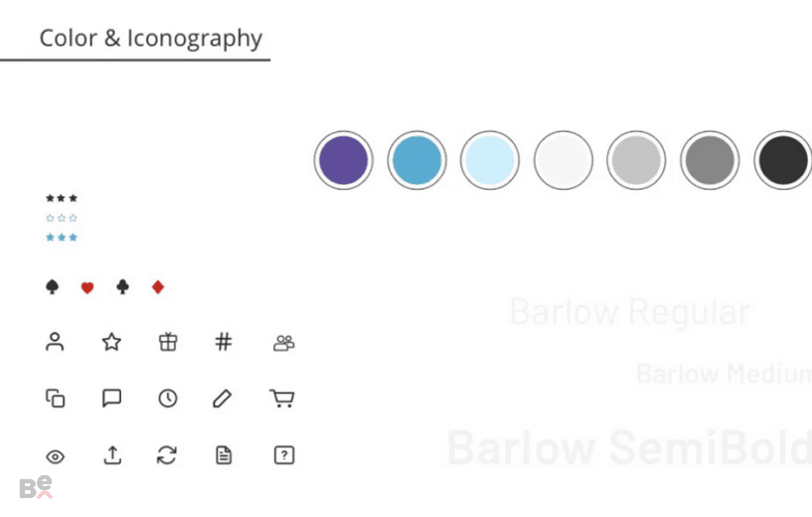The width and height of the screenshot is (812, 517).
Task: Select the pencil edit icon
Action: pyautogui.click(x=223, y=399)
